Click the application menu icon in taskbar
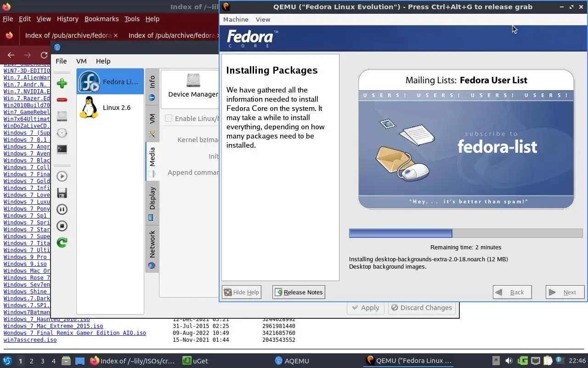 tap(7, 361)
